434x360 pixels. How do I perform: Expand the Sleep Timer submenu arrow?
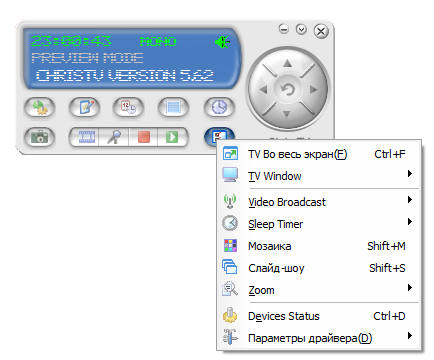[410, 222]
